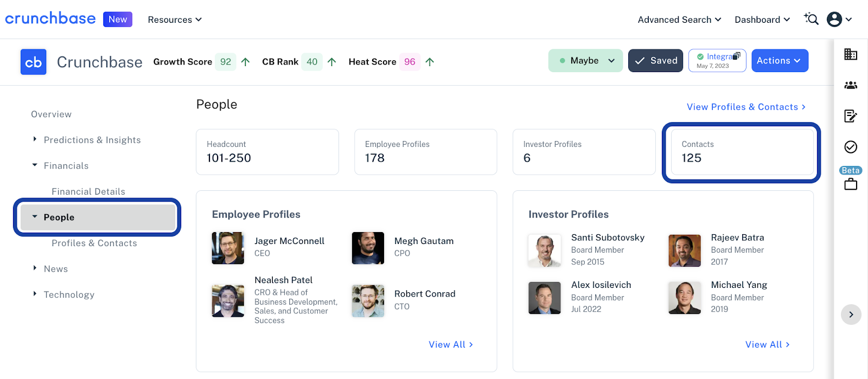
Task: Click View All under Employee Profiles
Action: pyautogui.click(x=451, y=344)
